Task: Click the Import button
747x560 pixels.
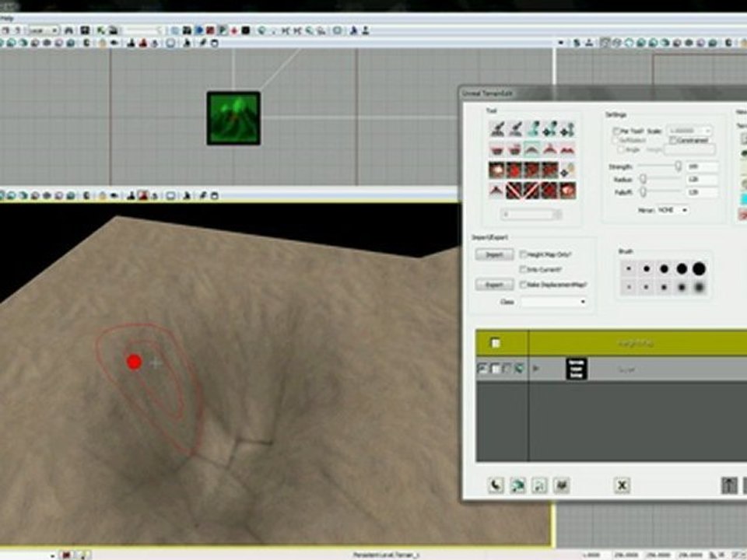Action: point(495,255)
